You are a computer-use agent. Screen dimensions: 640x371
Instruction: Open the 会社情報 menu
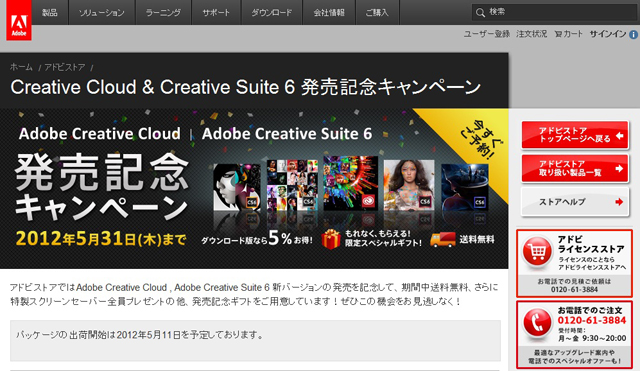click(329, 13)
